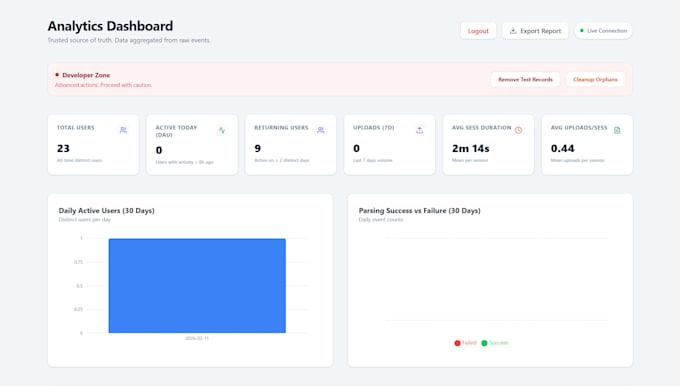
Task: Click the 2m 14s duration value
Action: point(471,148)
